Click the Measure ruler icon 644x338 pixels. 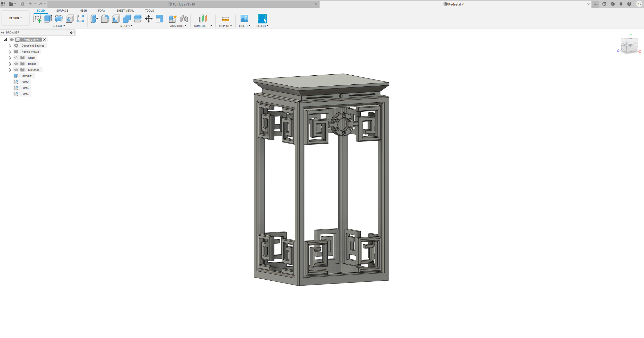tap(225, 19)
